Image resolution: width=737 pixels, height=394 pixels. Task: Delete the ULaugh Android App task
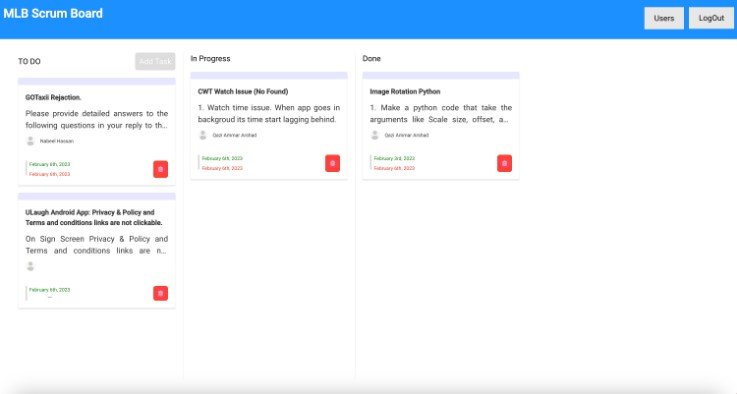point(160,293)
